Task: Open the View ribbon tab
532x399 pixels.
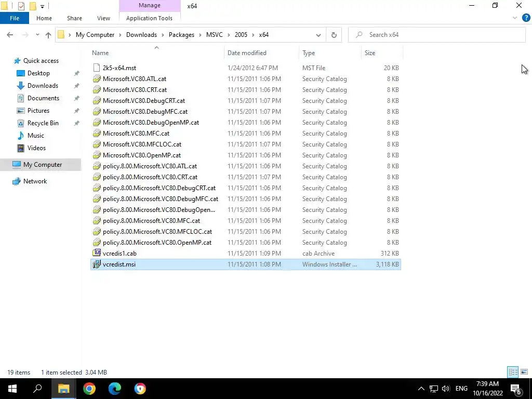Action: 103,18
